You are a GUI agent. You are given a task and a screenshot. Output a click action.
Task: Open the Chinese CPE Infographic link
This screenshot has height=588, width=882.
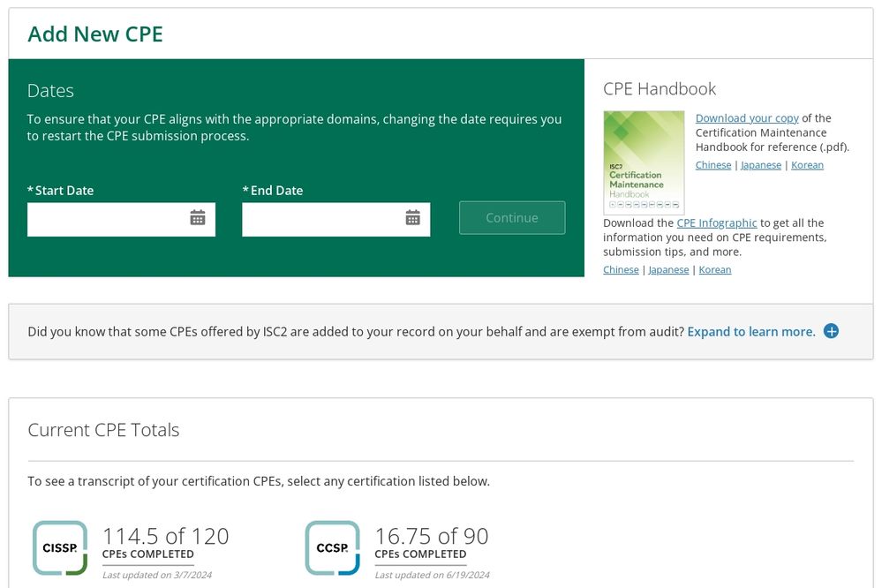[621, 270]
